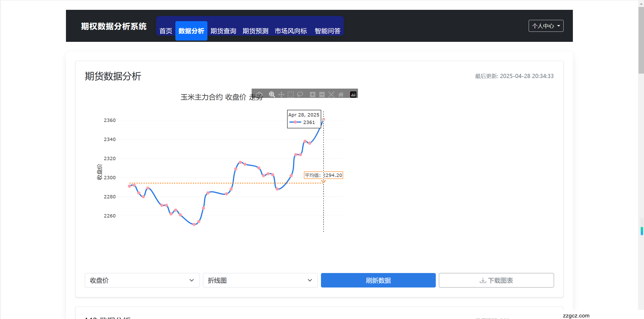644x319 pixels.
Task: Reset chart axes with the home icon
Action: (x=341, y=94)
